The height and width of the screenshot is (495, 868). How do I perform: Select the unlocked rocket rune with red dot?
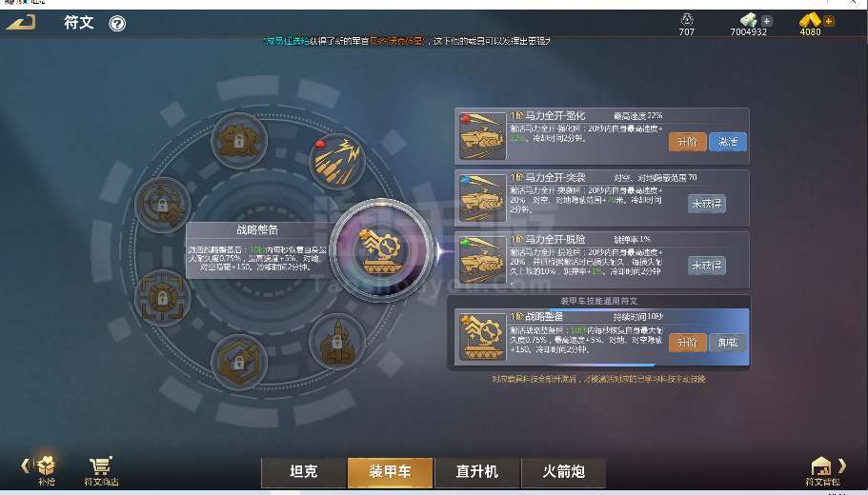coord(337,162)
